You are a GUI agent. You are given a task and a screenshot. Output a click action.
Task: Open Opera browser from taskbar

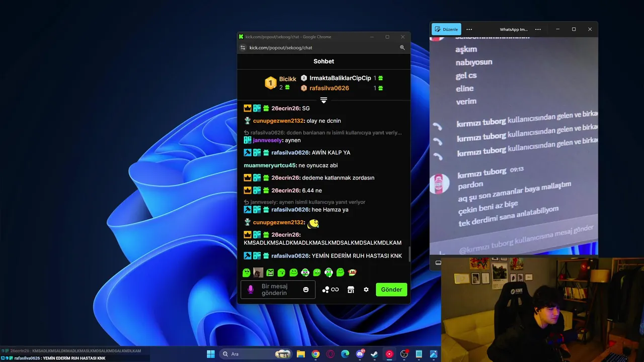[x=330, y=354]
